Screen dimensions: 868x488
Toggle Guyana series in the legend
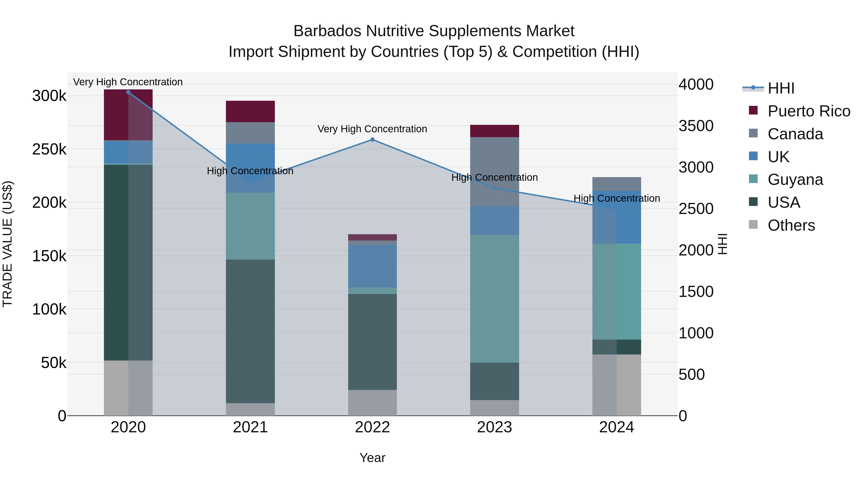click(x=786, y=180)
